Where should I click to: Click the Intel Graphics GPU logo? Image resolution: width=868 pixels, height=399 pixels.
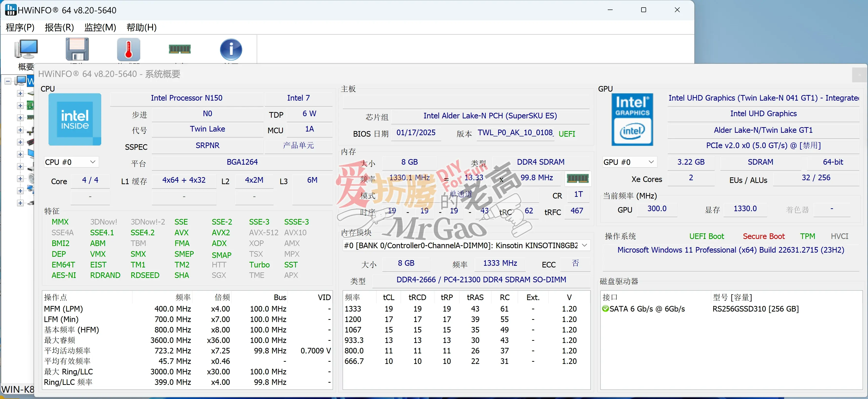point(632,119)
